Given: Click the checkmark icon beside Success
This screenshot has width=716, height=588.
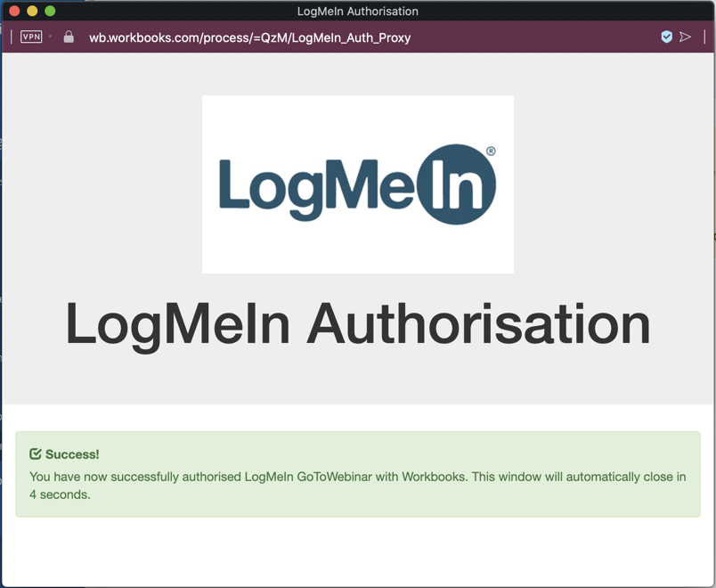Looking at the screenshot, I should pyautogui.click(x=35, y=453).
